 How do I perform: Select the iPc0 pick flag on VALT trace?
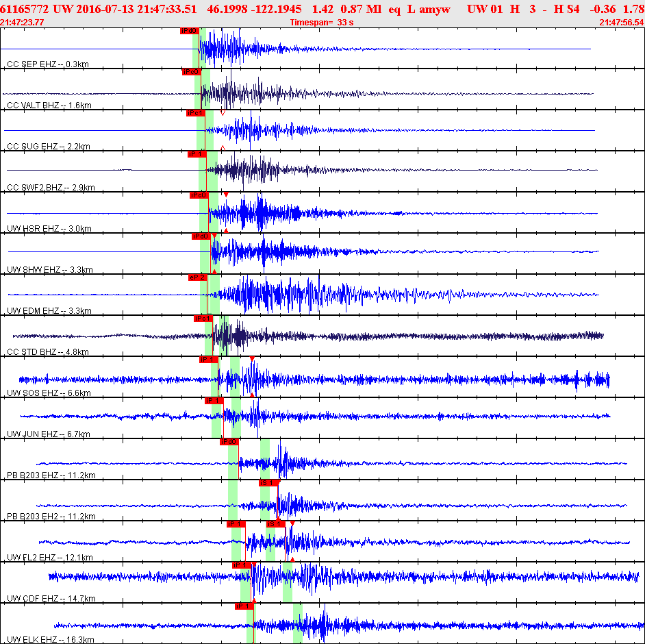tap(191, 72)
